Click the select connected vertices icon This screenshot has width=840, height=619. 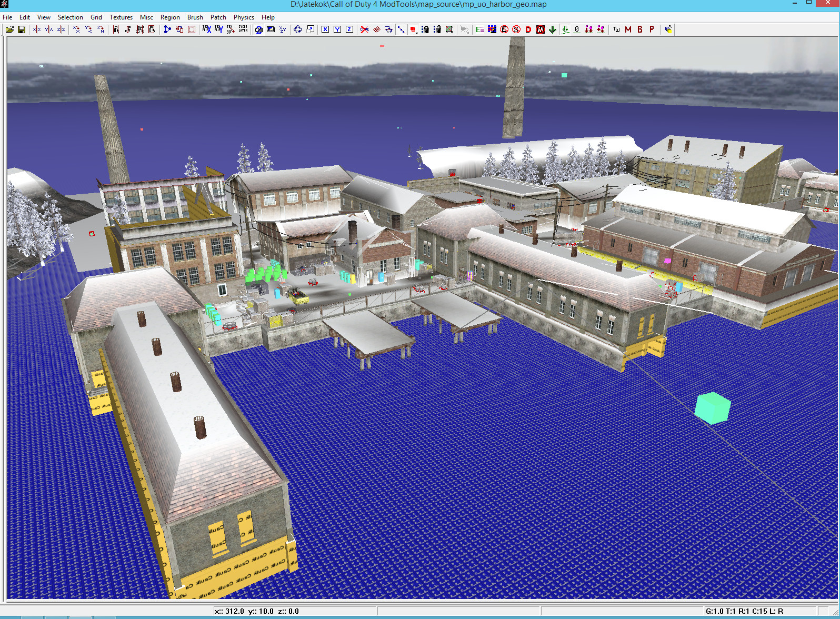point(167,29)
